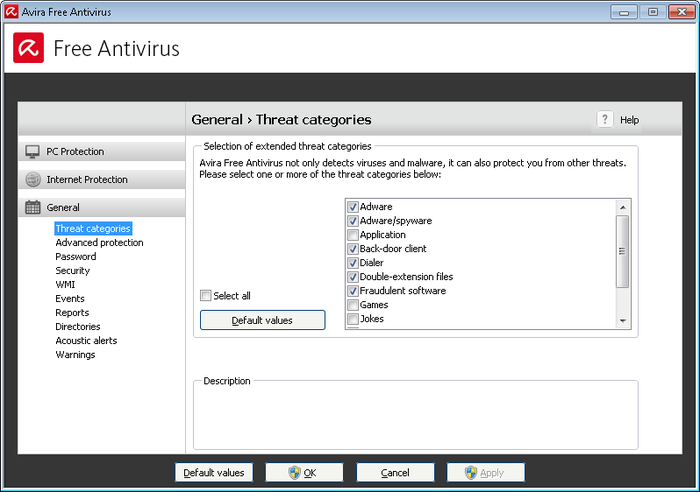The height and width of the screenshot is (492, 700).
Task: Open the Password settings page
Action: pos(75,257)
